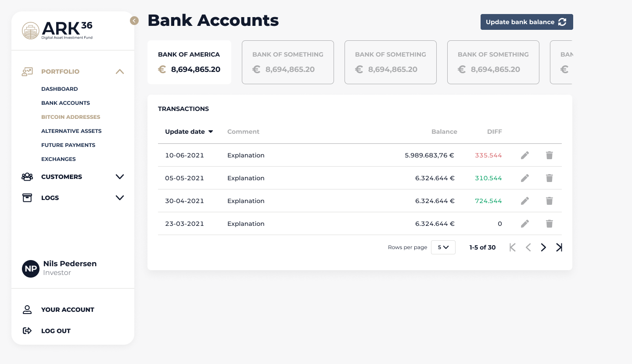Click the green DIFF value 724.544
The image size is (632, 364).
tap(488, 201)
